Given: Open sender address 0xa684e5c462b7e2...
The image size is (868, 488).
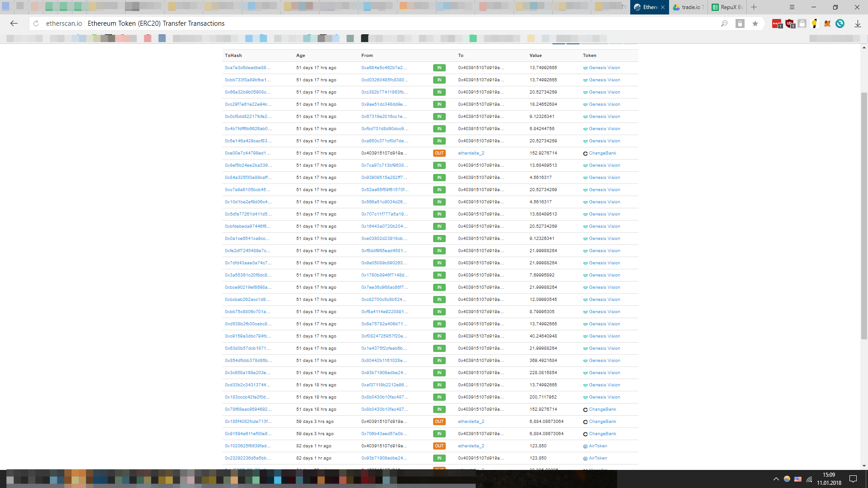Looking at the screenshot, I should (x=384, y=68).
